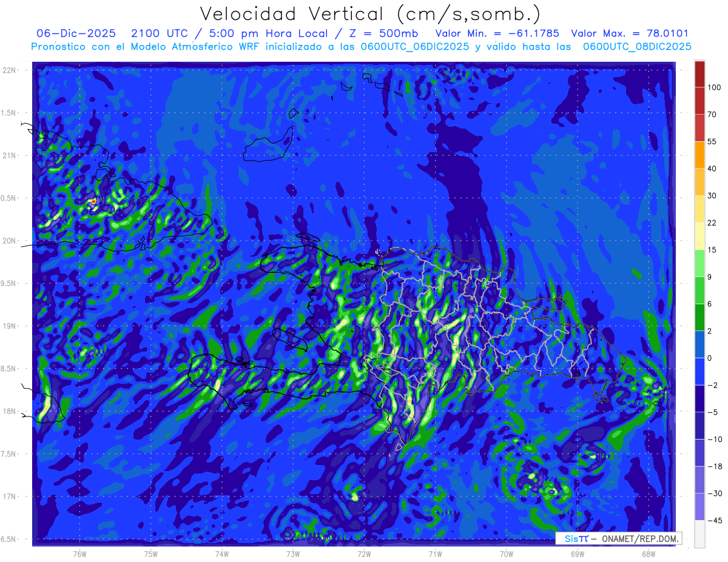728x562 pixels.
Task: Click the "18N" latitude label
Action: [x=9, y=411]
